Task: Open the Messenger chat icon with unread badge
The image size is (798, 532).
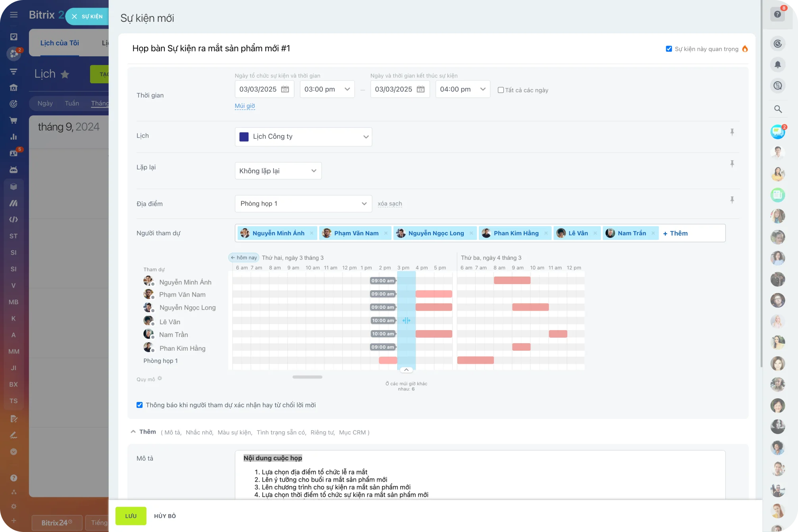Action: [x=777, y=131]
